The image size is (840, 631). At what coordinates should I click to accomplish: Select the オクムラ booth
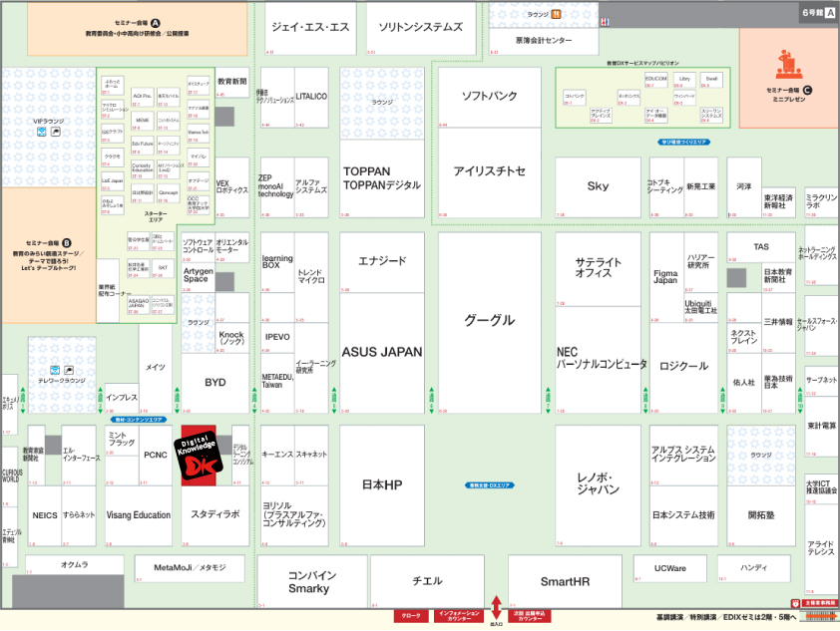click(75, 565)
